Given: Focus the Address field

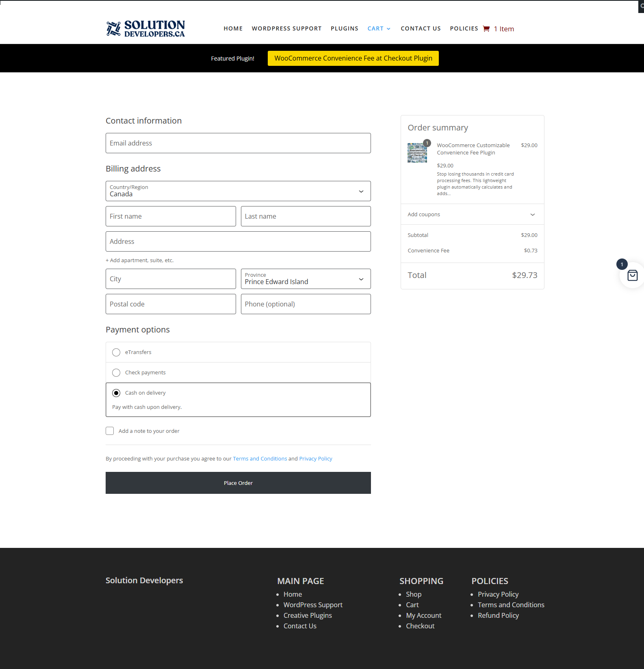Looking at the screenshot, I should pyautogui.click(x=238, y=241).
